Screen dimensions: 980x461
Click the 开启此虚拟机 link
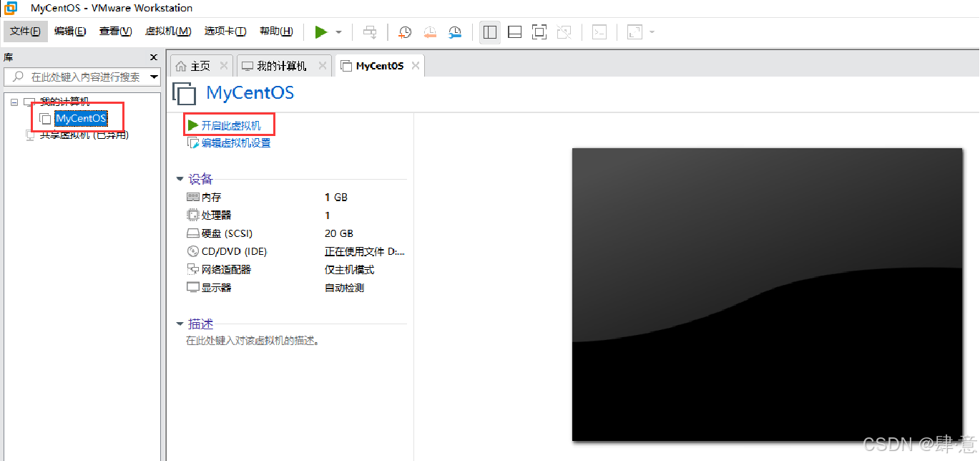[231, 126]
